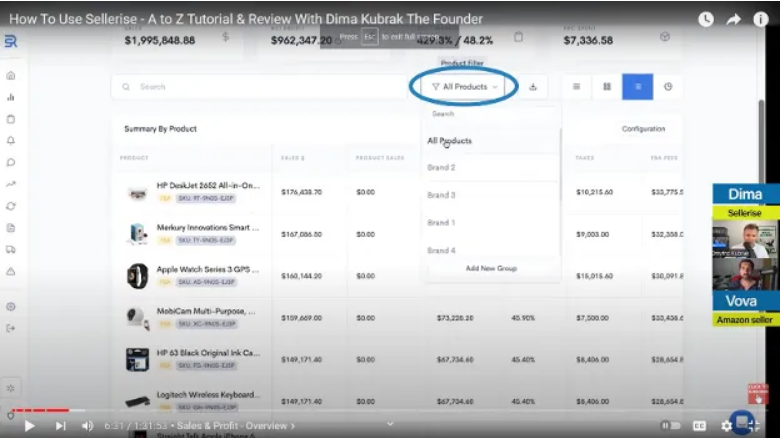
Task: Mute the video volume
Action: point(87,426)
